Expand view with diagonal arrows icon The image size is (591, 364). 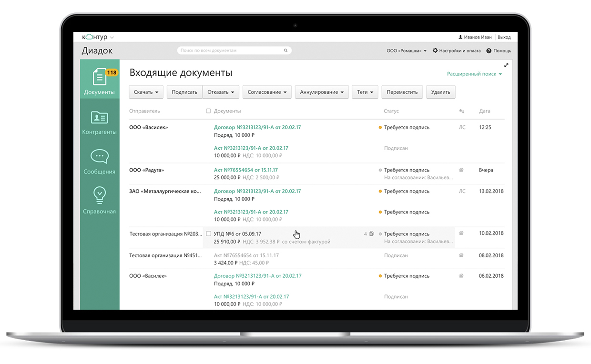click(x=506, y=65)
